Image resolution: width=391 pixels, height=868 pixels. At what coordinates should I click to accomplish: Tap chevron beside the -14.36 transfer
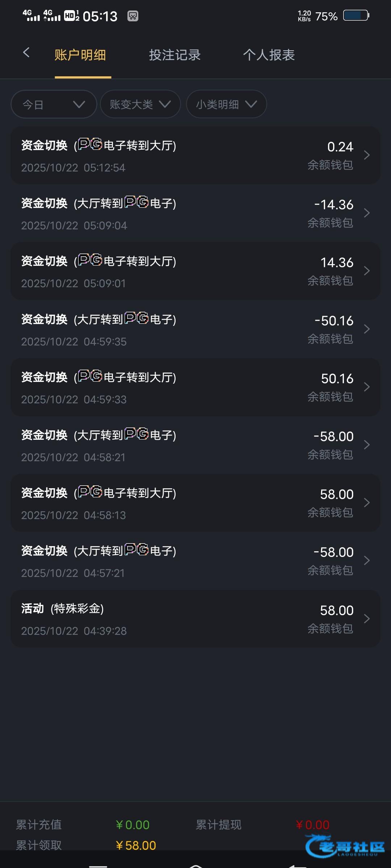[367, 213]
